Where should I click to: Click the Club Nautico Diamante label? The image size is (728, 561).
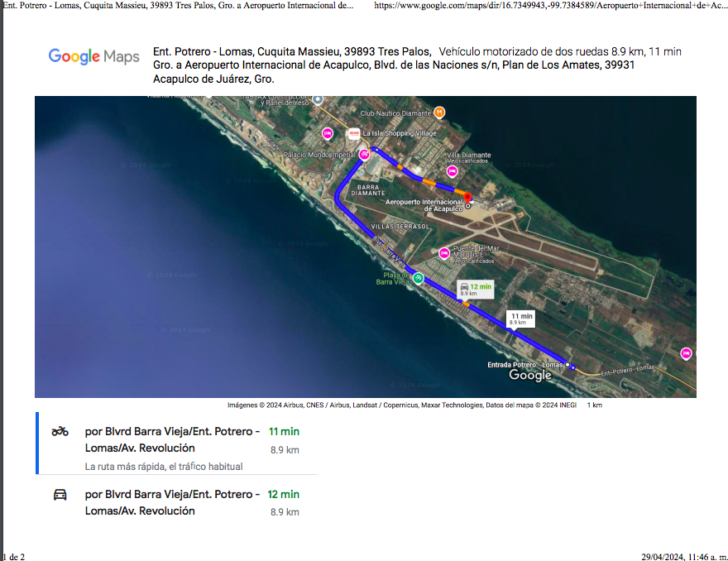395,113
